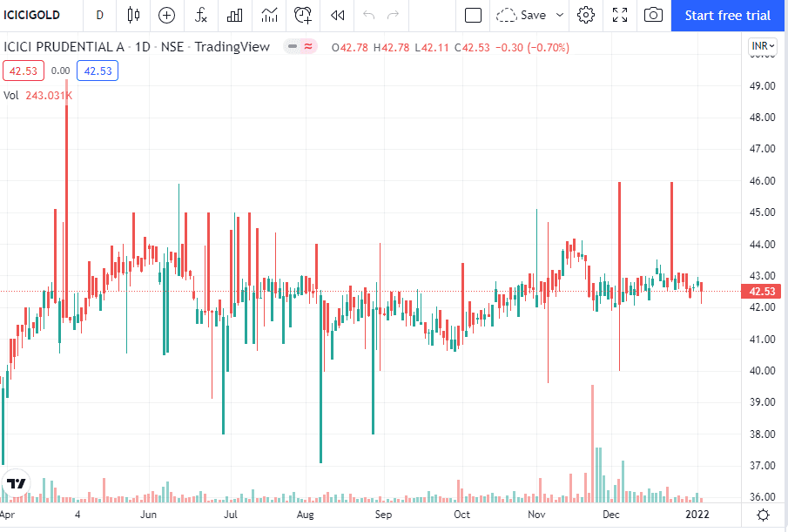The width and height of the screenshot is (788, 532).
Task: Click the 42.53 current price axis label
Action: click(762, 292)
